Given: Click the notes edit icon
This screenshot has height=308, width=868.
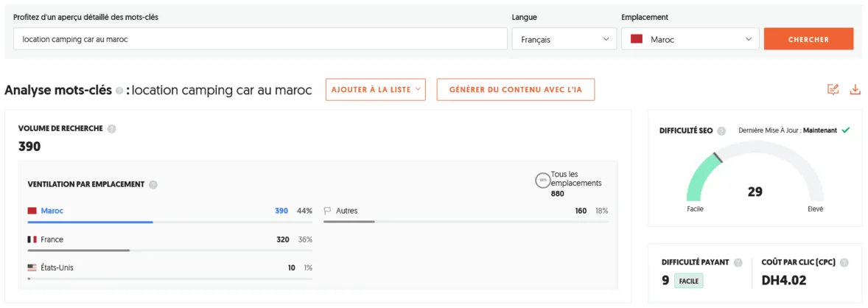Looking at the screenshot, I should point(833,89).
